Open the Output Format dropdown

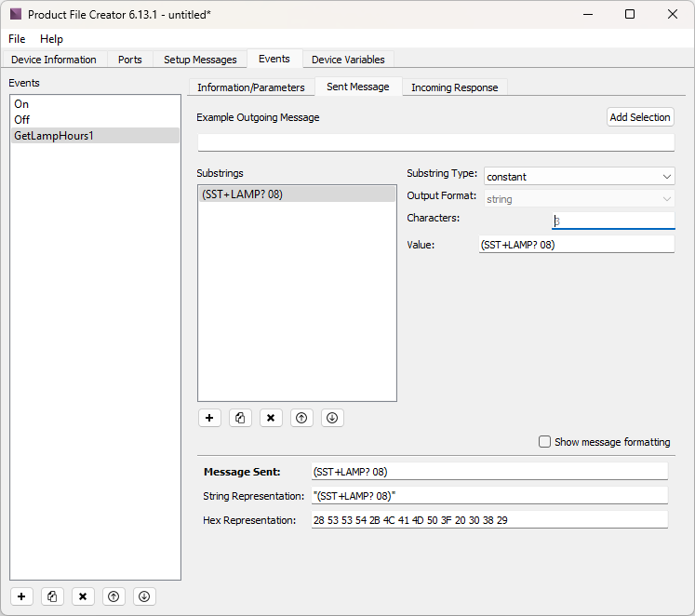[579, 199]
